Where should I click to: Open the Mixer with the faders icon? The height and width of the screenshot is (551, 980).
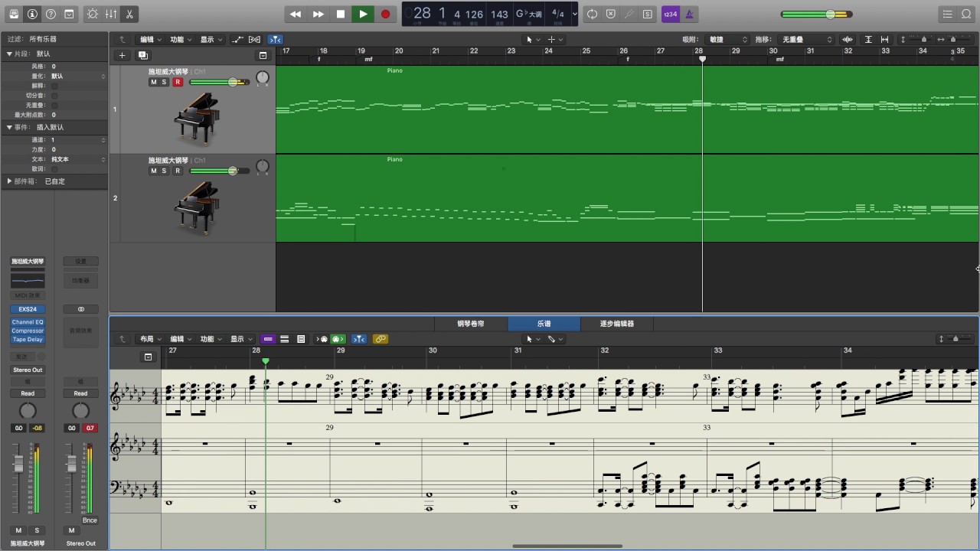tap(111, 15)
